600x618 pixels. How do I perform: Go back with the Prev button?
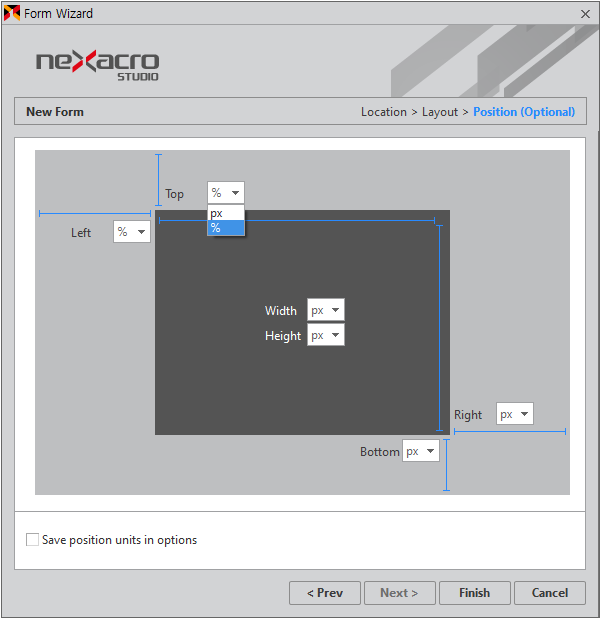pyautogui.click(x=325, y=593)
